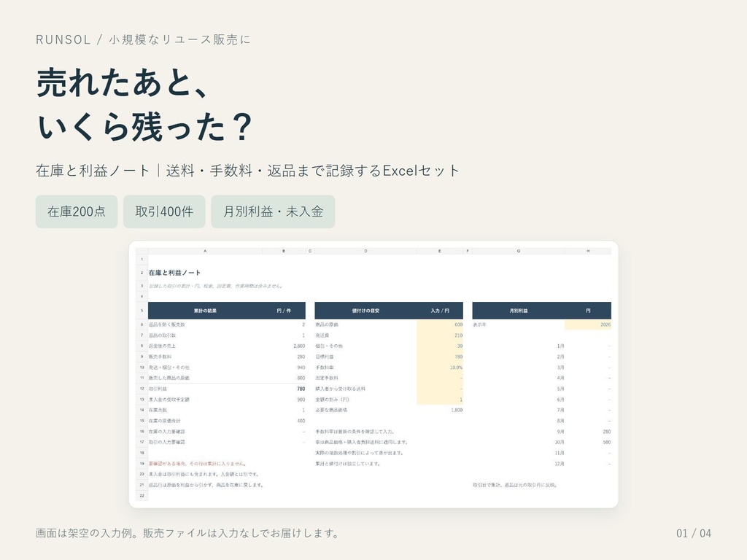The width and height of the screenshot is (747, 560).
Task: Click the 表示年 input cell showing 2026
Action: pos(588,324)
